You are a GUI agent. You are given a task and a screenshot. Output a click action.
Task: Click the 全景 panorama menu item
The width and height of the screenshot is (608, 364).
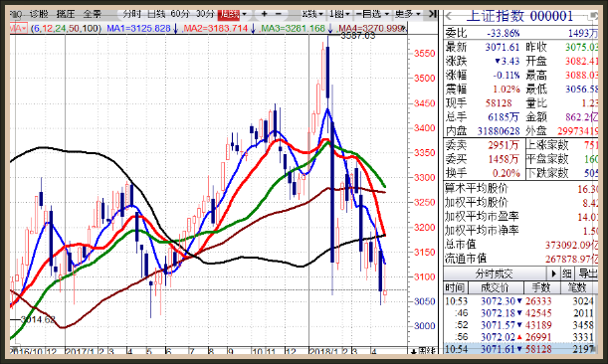(93, 14)
